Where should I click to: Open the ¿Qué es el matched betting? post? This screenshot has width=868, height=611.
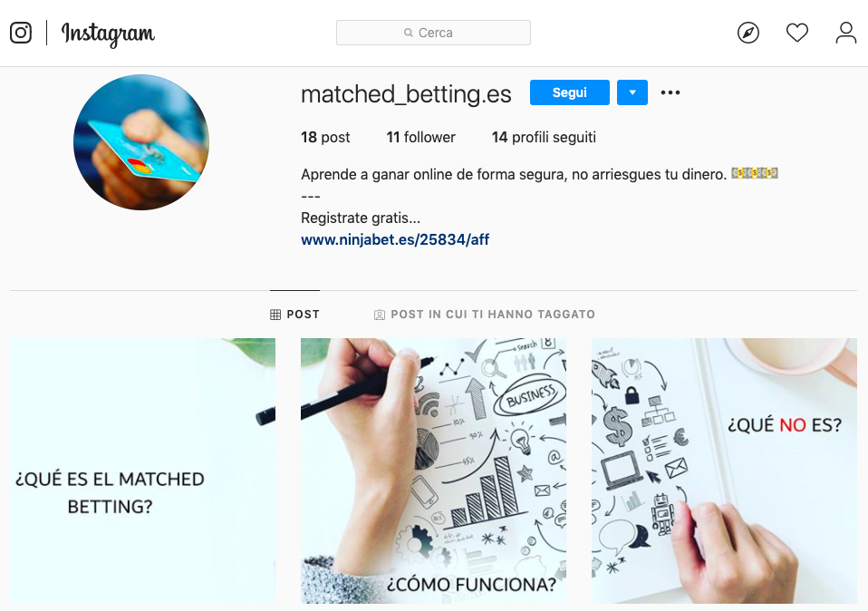coord(142,470)
